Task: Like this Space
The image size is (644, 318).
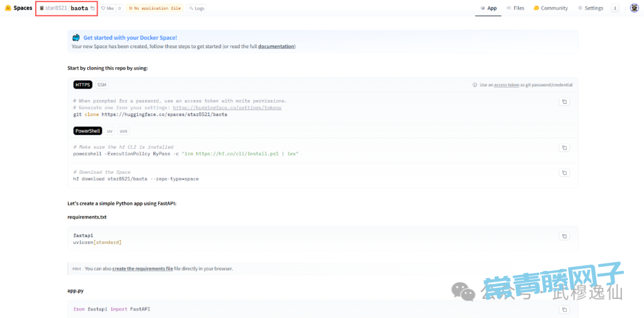Action: pyautogui.click(x=107, y=8)
